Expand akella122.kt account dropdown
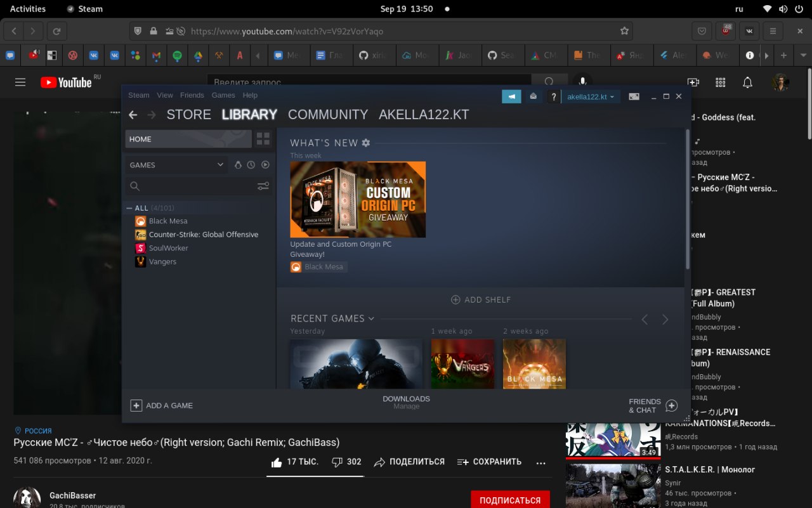Image resolution: width=812 pixels, height=508 pixels. pos(591,96)
